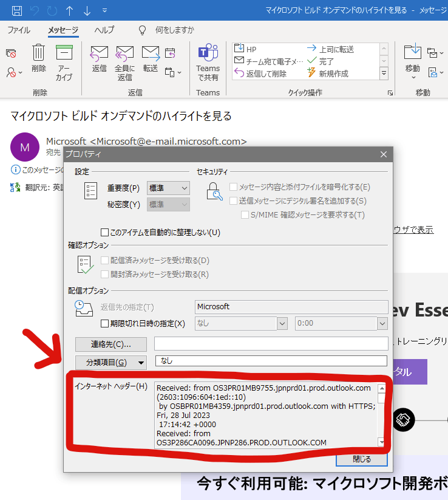Click the handshake icon in email
The height and width of the screenshot is (500, 448).
[x=404, y=420]
